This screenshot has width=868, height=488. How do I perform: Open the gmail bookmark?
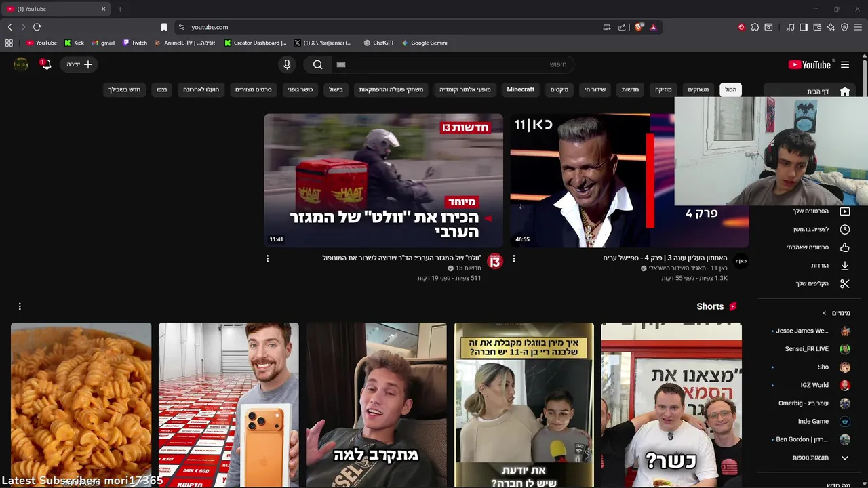(x=103, y=43)
